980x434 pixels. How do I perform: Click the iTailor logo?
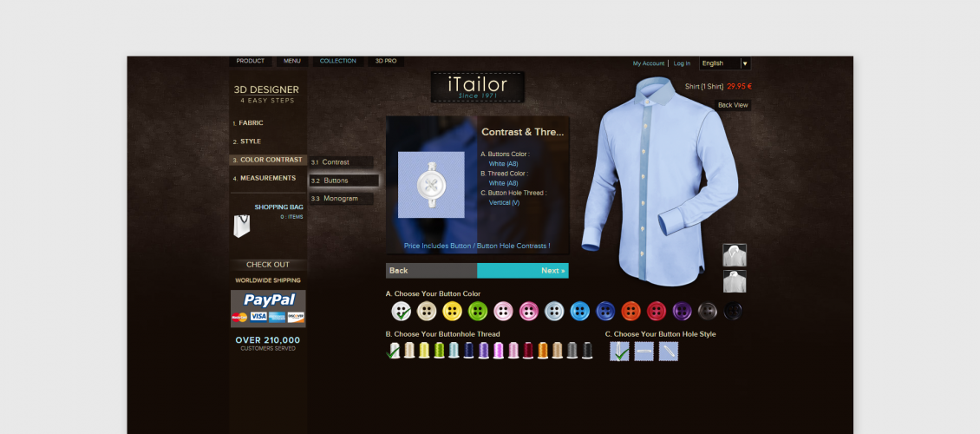point(478,87)
